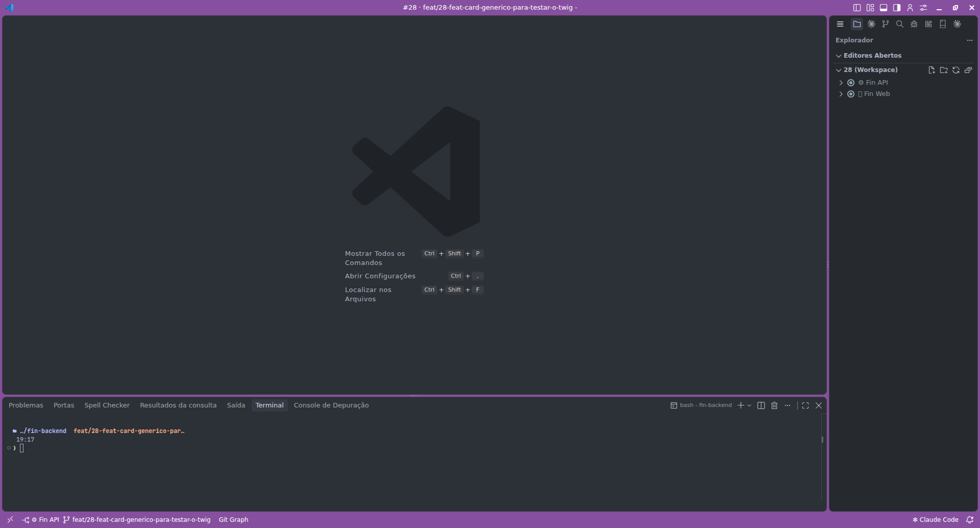Open Resultados da consulta tab

tap(178, 405)
